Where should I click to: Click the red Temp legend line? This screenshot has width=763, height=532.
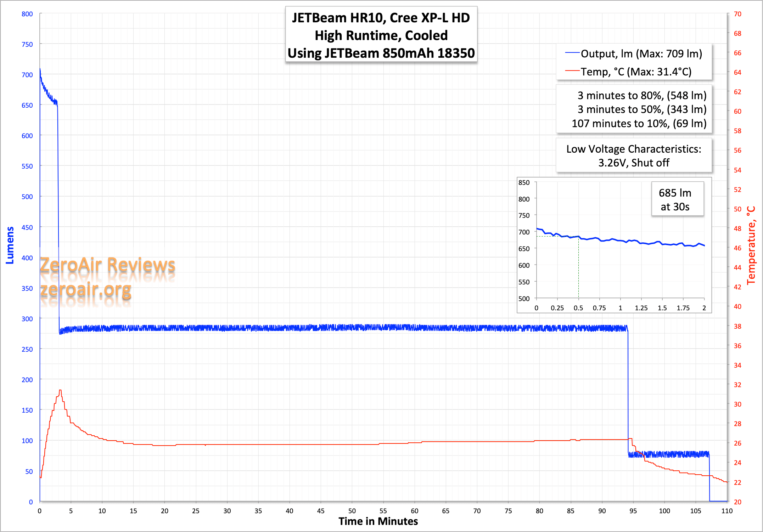[x=572, y=71]
